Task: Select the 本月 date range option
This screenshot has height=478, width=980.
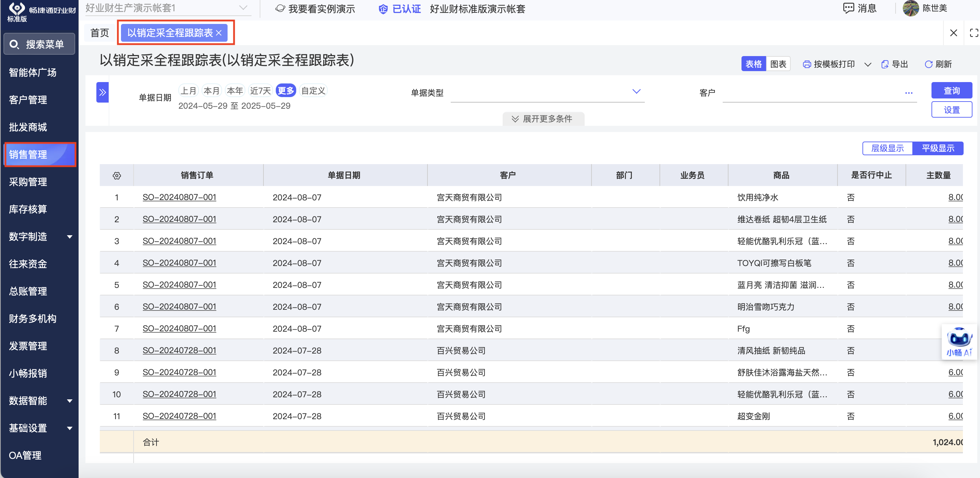Action: [x=211, y=91]
